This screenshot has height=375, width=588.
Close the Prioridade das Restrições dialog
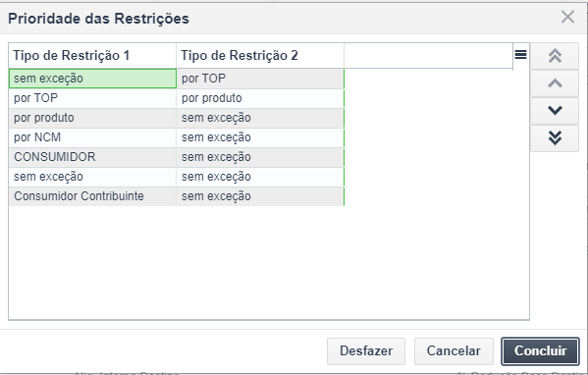[x=567, y=17]
